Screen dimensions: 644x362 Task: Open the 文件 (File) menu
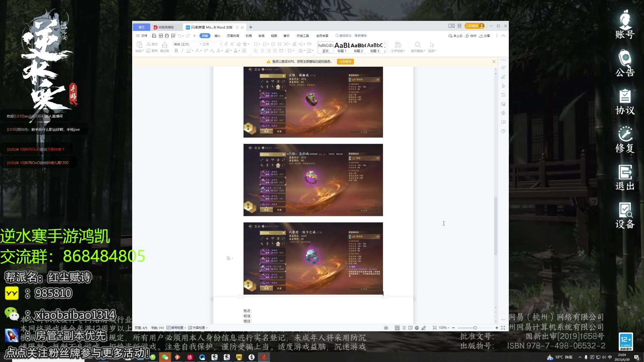pos(142,36)
